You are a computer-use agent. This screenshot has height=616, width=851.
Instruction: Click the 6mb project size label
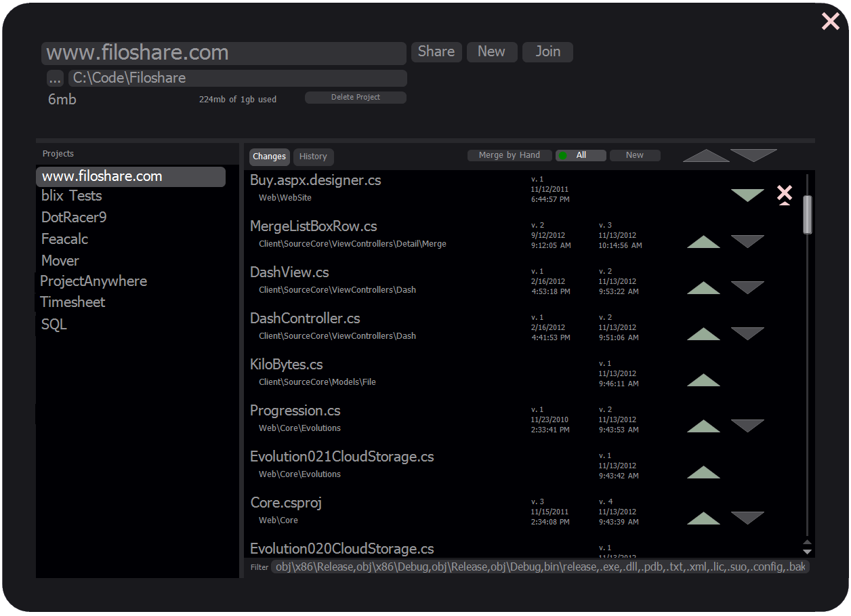(x=62, y=100)
